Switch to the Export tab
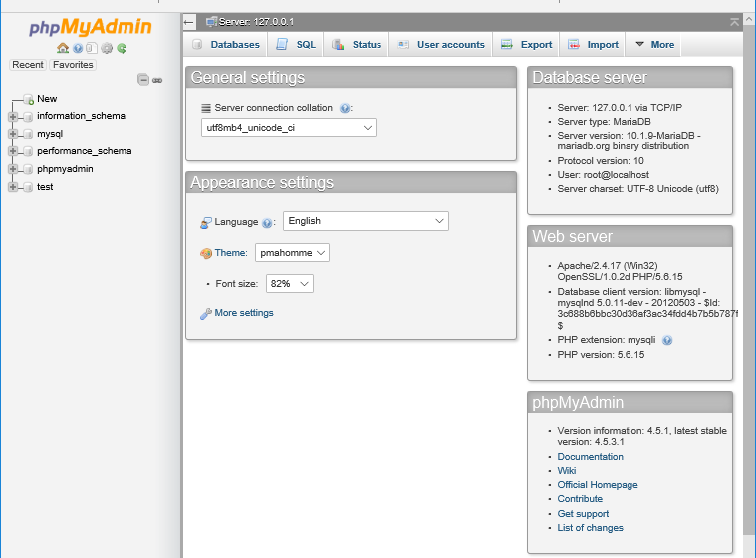This screenshot has width=756, height=558. point(527,45)
